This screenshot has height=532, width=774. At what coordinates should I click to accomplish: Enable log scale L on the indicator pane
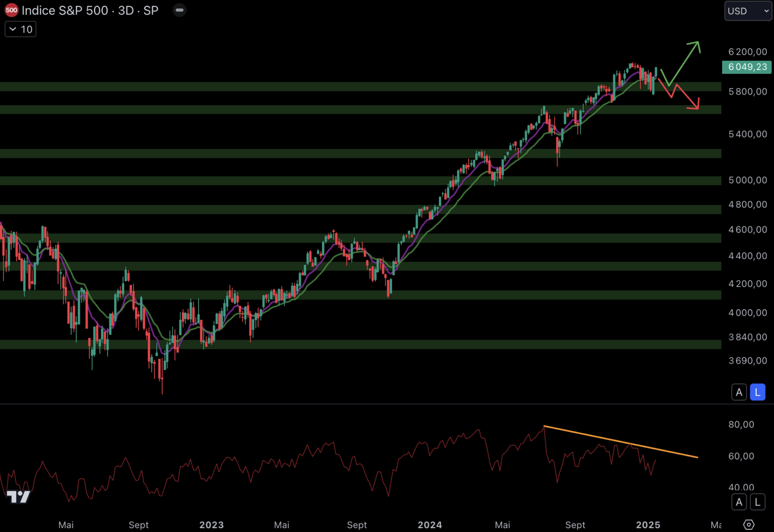(757, 502)
